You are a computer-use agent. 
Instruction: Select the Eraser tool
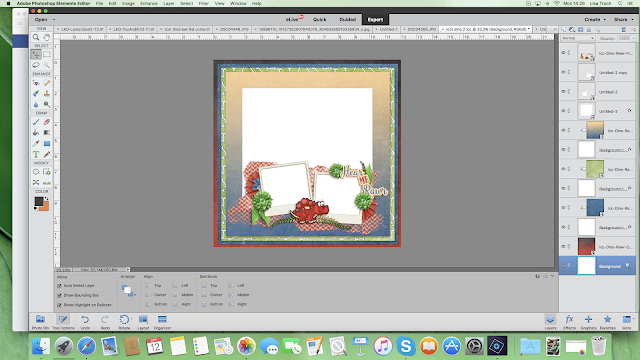[47, 122]
